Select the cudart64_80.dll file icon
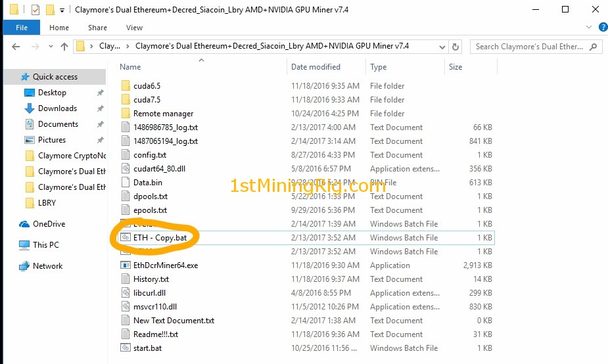This screenshot has height=364, width=608. point(126,169)
